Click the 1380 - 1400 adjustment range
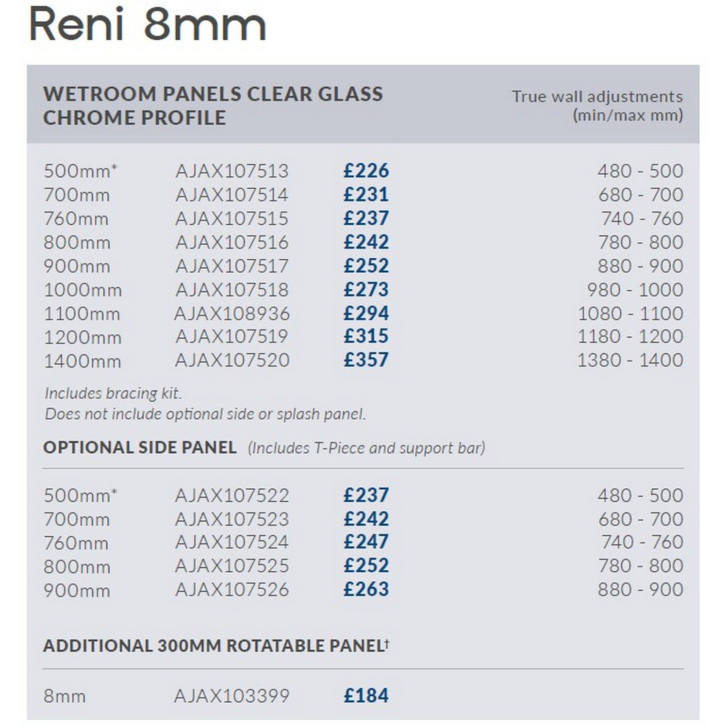Image resolution: width=728 pixels, height=728 pixels. (630, 360)
